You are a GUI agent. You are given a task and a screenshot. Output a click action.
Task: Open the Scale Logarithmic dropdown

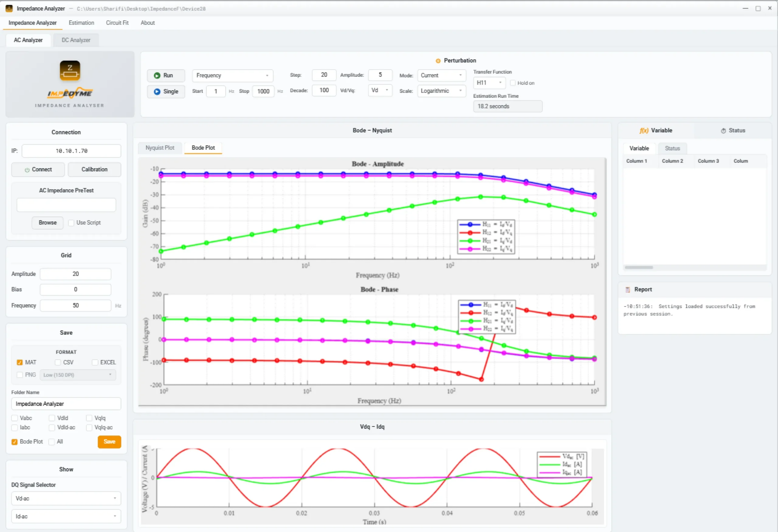click(441, 91)
